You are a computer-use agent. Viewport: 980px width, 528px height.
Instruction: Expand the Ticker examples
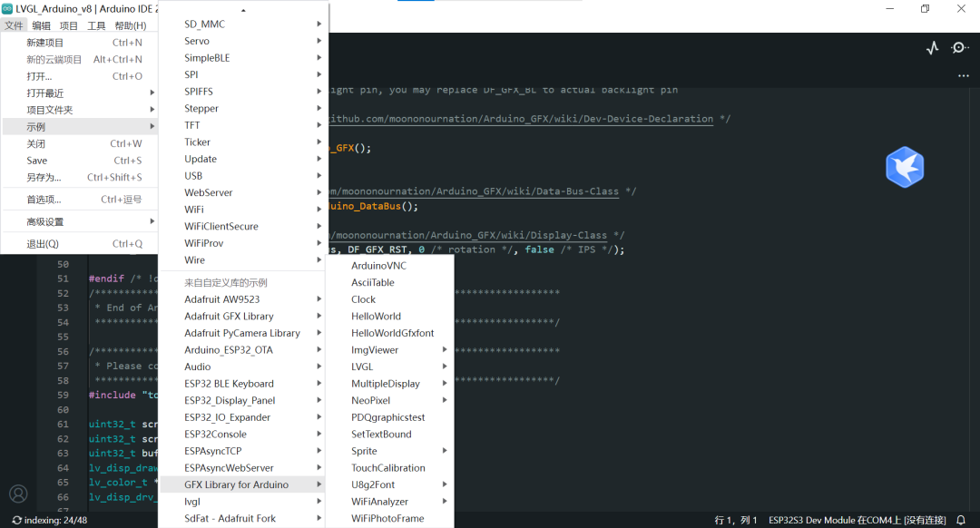pos(242,142)
